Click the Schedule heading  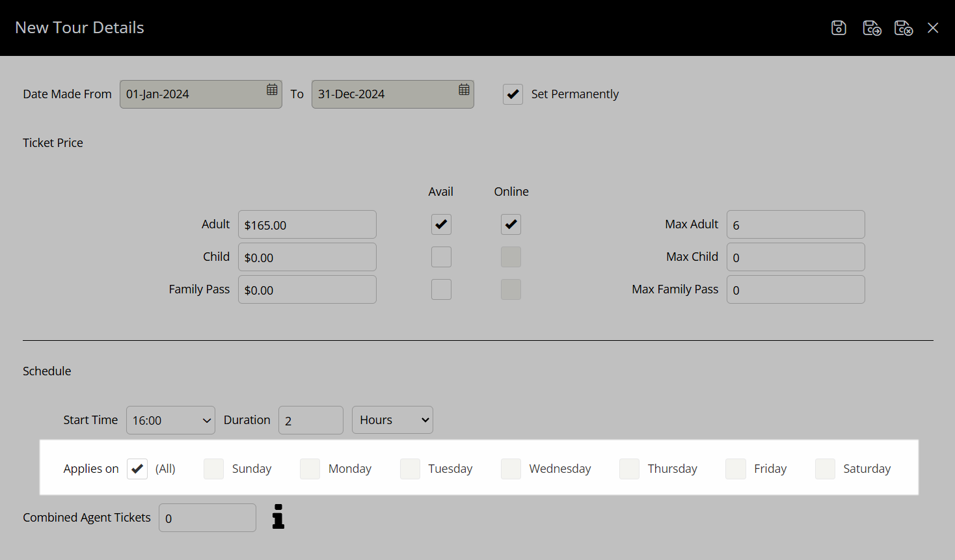[x=47, y=371]
